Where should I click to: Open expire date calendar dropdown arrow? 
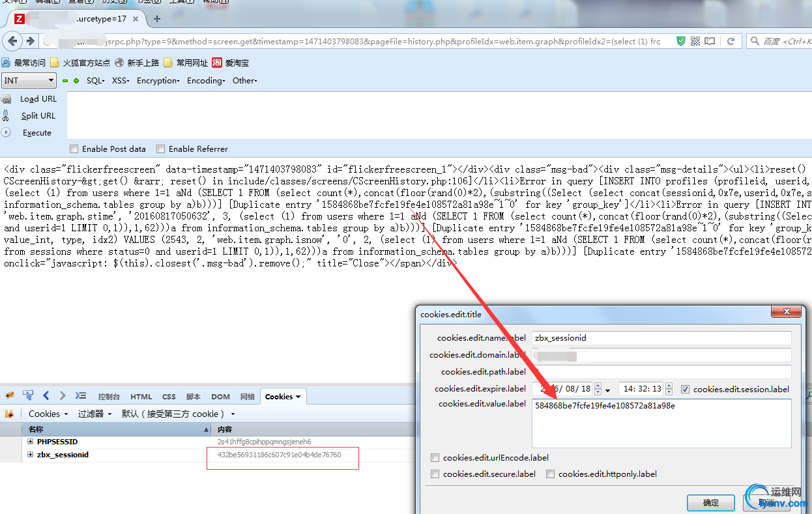[607, 390]
